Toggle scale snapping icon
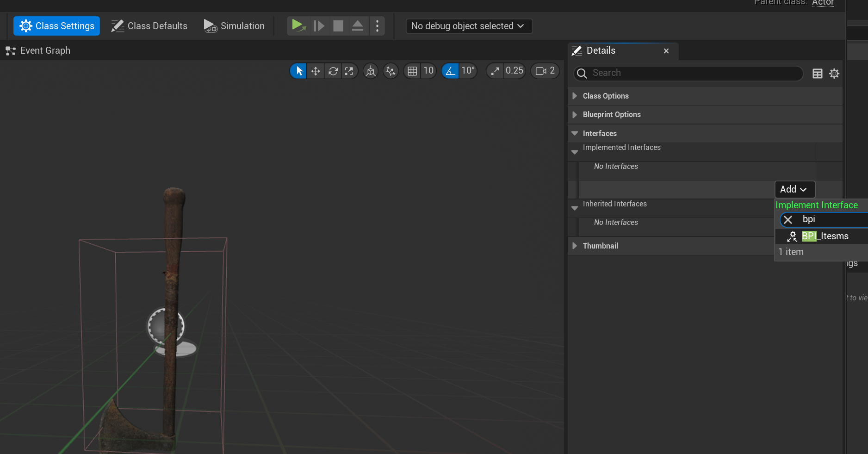868x454 pixels. [495, 71]
